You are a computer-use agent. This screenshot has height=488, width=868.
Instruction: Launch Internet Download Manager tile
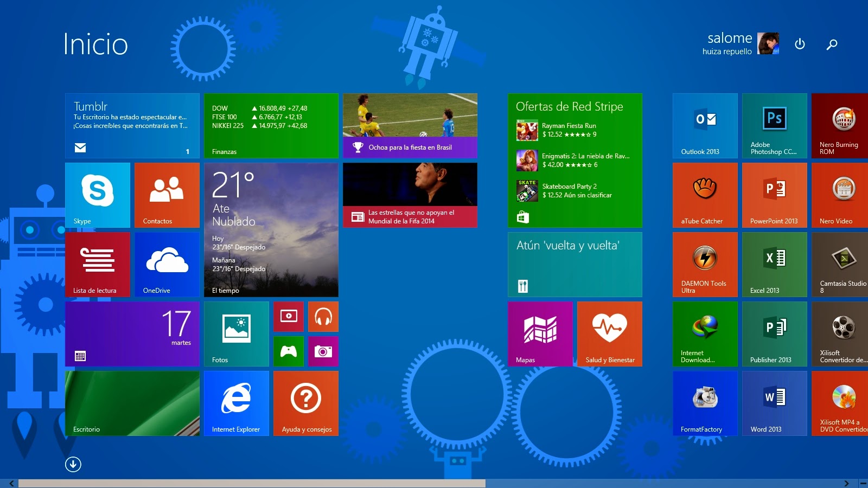point(705,334)
